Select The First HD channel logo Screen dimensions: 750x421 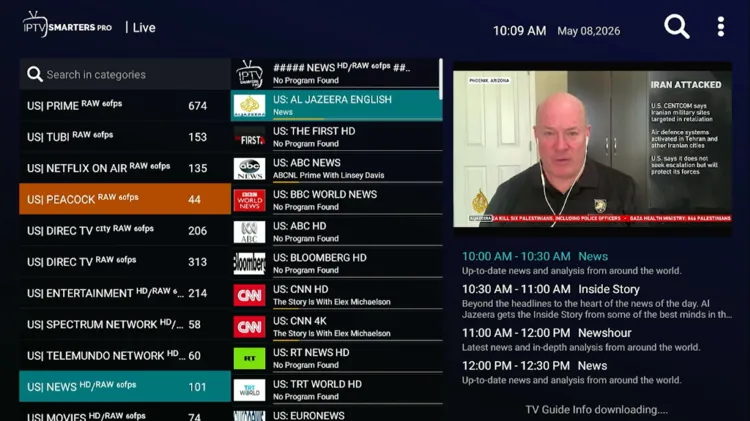(249, 137)
